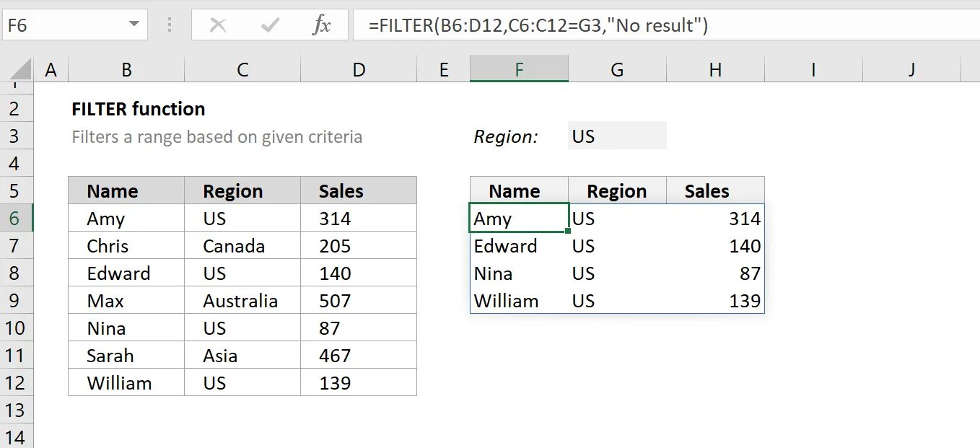Click the Select All corner triangle
The width and height of the screenshot is (980, 448).
[21, 70]
